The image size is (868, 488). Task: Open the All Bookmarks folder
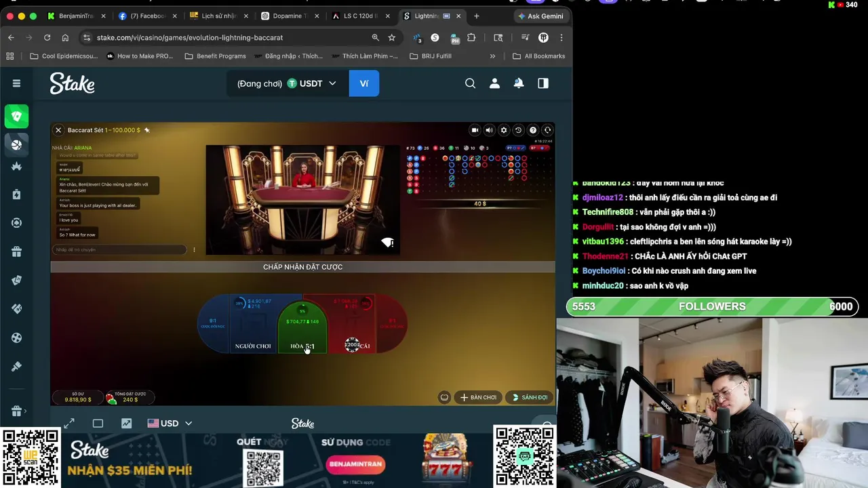[538, 56]
